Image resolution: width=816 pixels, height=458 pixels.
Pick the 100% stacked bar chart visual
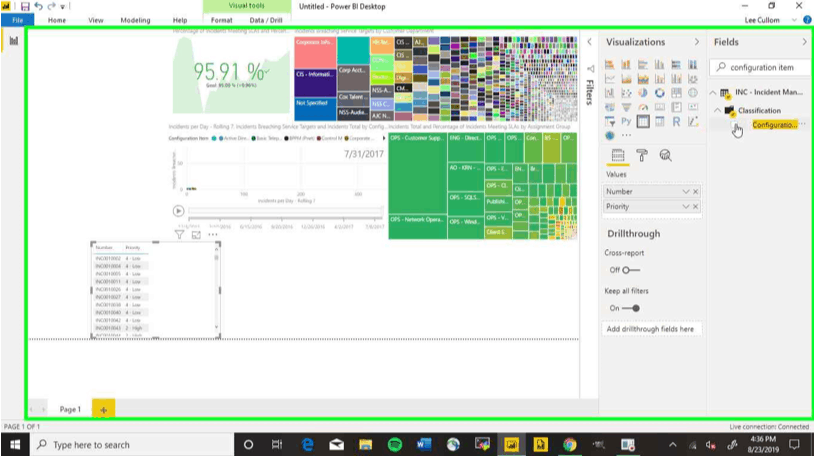pos(676,65)
